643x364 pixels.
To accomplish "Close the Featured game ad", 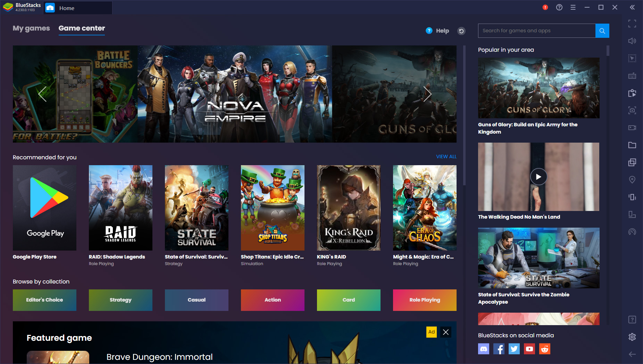I will [446, 332].
